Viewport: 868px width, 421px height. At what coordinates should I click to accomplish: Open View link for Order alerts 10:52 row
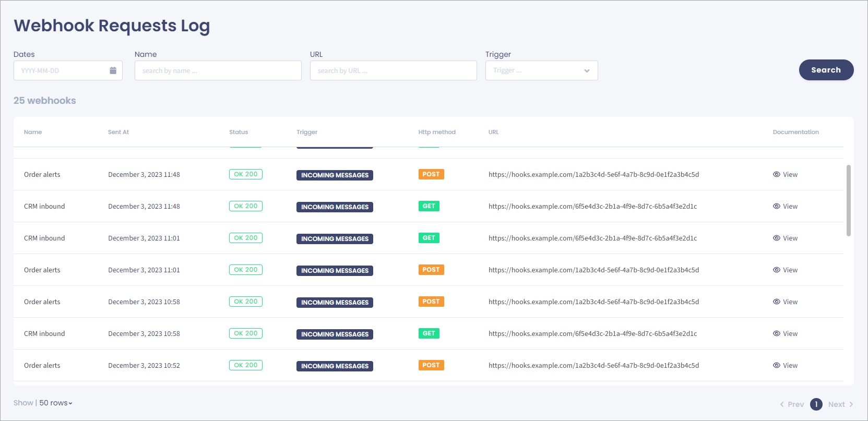[x=786, y=366]
